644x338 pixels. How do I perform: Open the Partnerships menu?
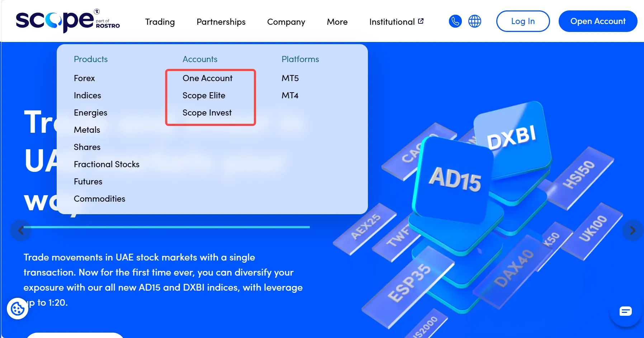(221, 22)
